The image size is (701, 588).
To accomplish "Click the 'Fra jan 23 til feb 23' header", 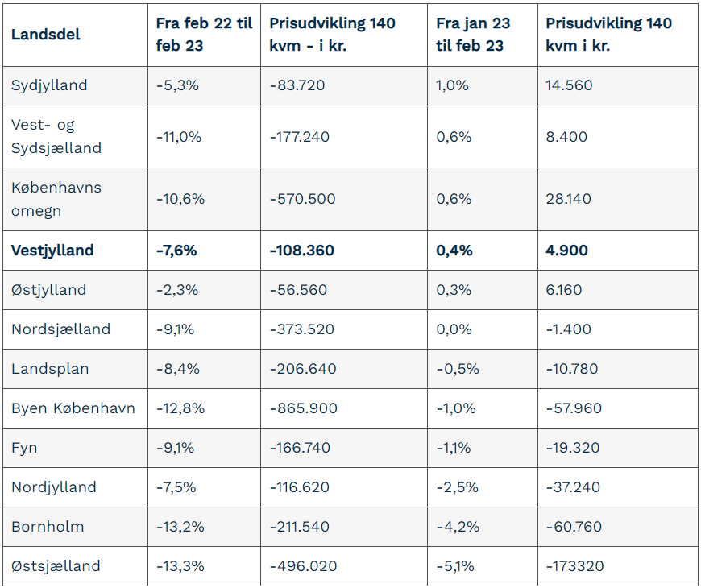I will (473, 35).
